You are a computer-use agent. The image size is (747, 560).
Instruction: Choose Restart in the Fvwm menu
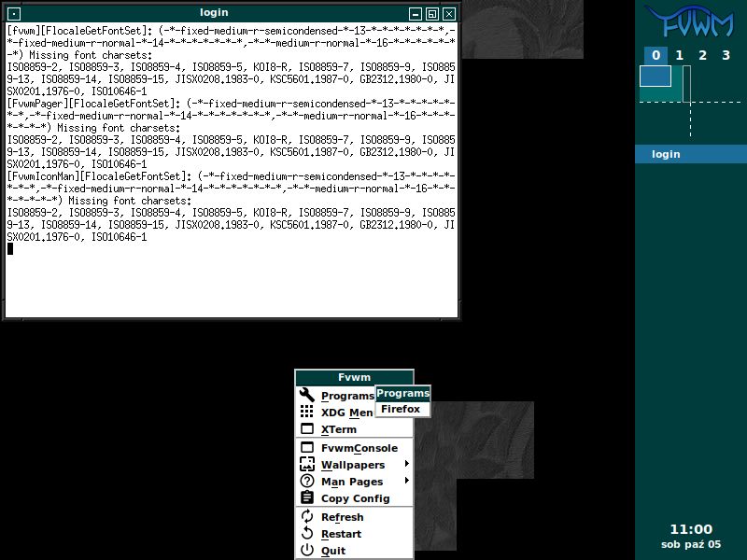point(355,533)
